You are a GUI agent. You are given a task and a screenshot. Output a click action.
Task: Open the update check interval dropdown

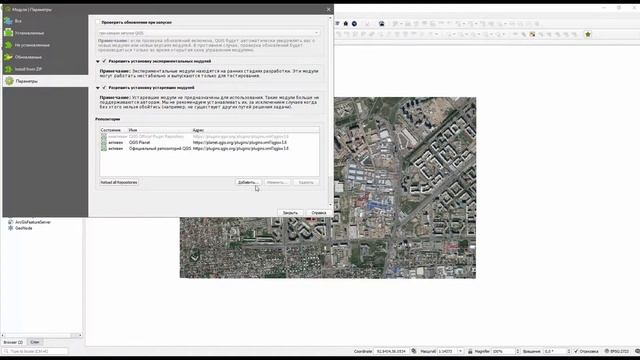point(209,33)
